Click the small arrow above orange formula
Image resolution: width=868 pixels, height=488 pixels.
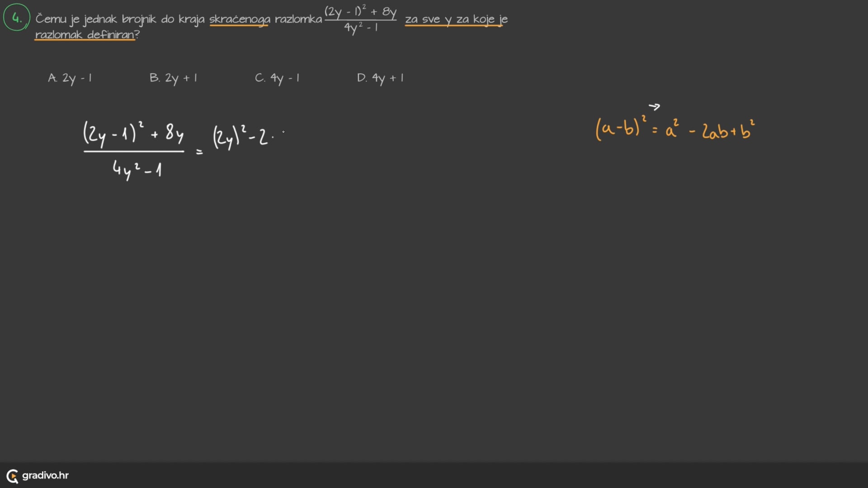(x=654, y=107)
